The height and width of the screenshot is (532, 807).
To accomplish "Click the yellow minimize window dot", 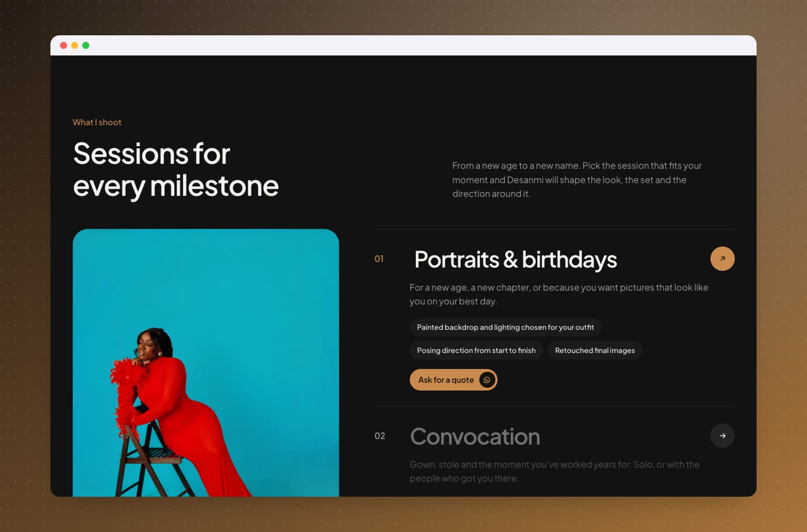I will point(75,45).
